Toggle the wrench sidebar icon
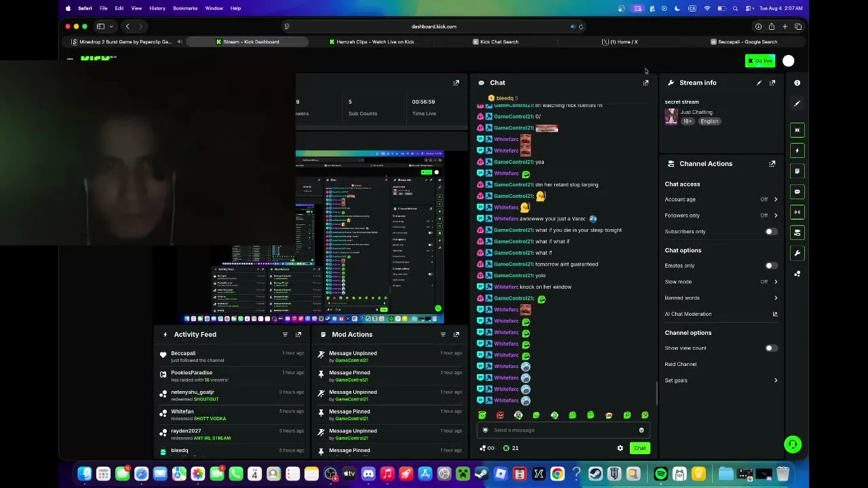Viewport: 868px width, 488px height. (x=797, y=253)
